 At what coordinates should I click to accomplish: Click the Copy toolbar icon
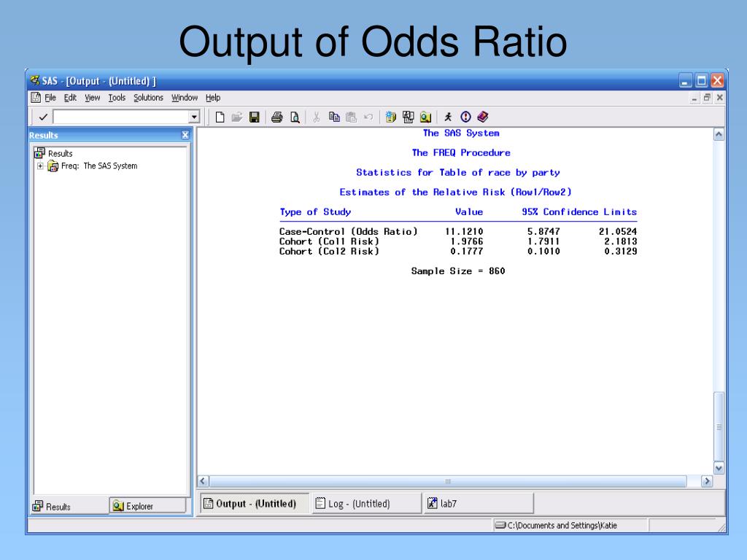coord(334,117)
